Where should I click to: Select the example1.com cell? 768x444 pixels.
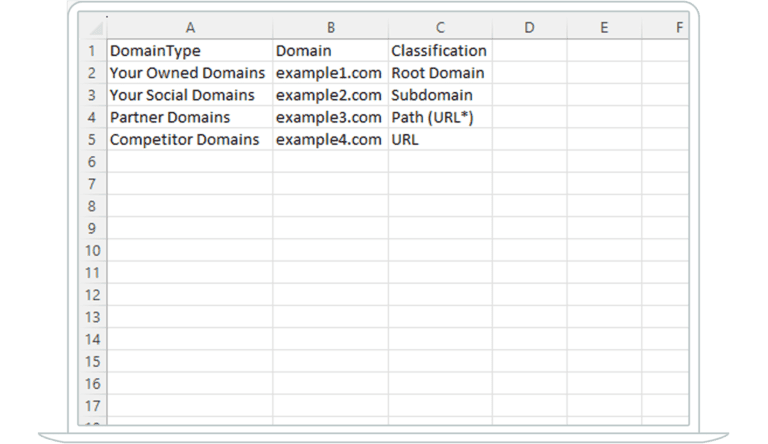point(331,73)
